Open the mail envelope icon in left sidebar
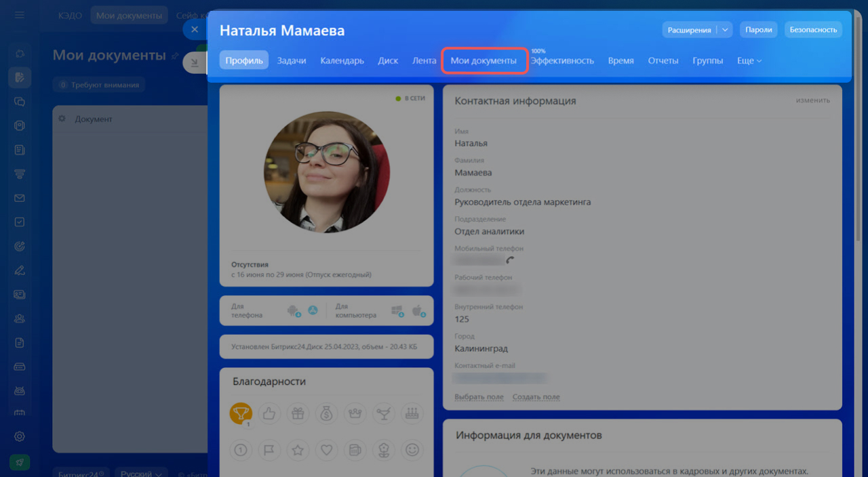868x477 pixels. coord(20,198)
